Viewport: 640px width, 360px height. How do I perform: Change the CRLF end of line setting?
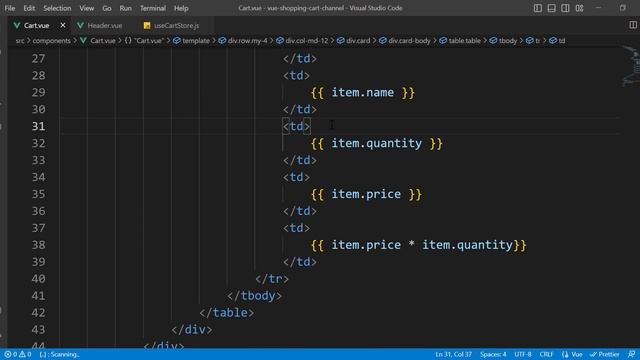(x=546, y=354)
